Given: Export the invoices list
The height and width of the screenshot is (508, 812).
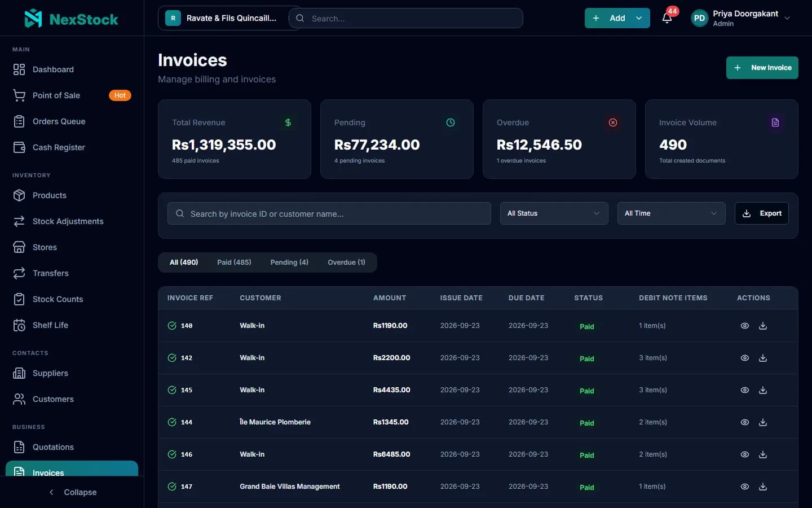Looking at the screenshot, I should point(761,213).
